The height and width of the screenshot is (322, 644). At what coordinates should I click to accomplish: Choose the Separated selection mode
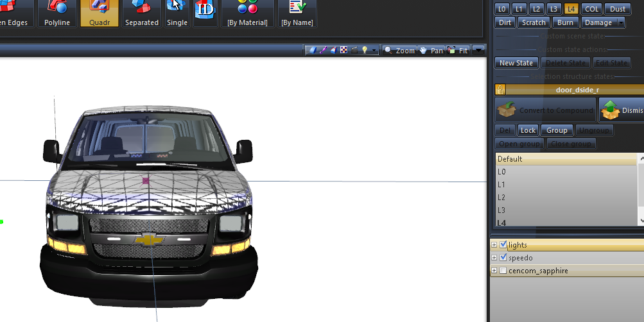coord(142,13)
